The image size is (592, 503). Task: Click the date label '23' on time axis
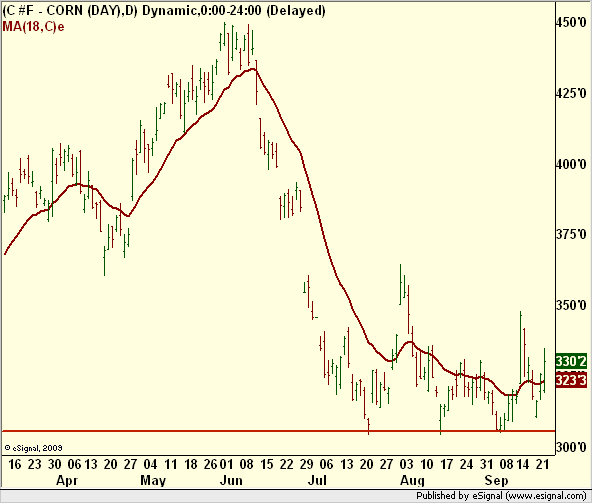click(x=34, y=464)
